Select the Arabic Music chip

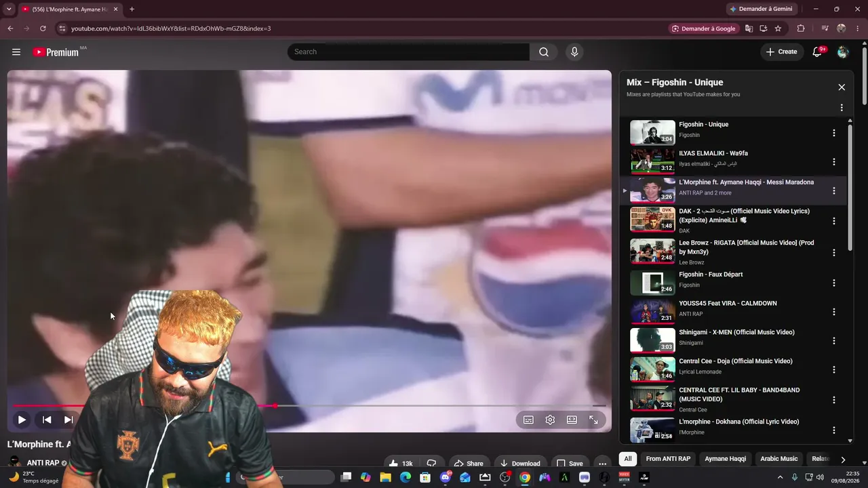click(x=779, y=459)
